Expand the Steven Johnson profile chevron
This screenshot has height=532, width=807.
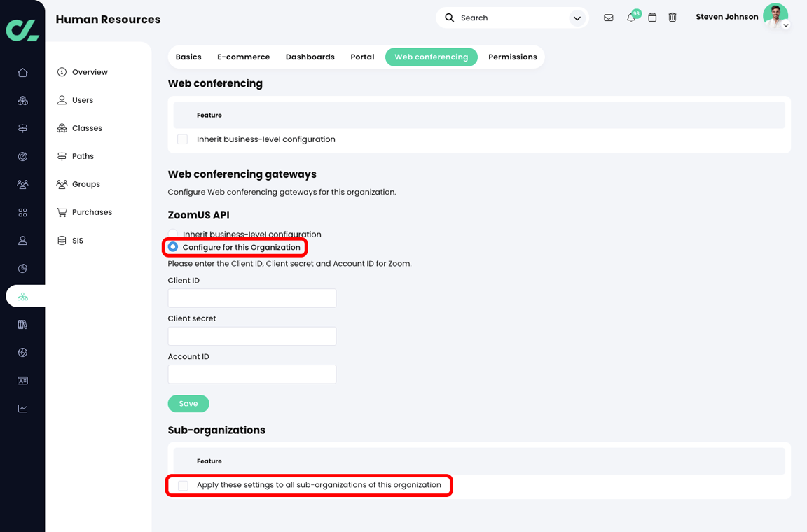(785, 25)
